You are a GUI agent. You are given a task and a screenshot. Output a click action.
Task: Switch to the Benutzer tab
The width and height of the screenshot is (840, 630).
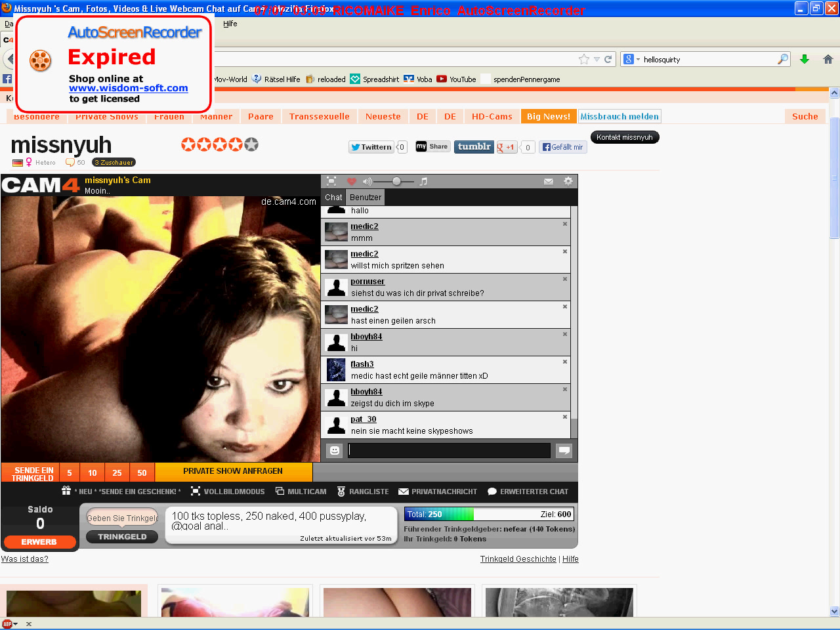(366, 198)
